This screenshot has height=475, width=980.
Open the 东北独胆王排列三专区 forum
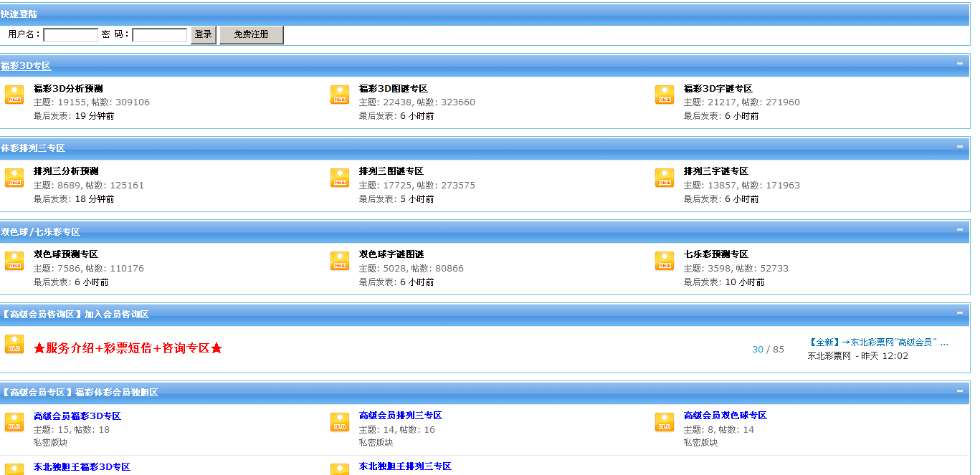tap(405, 466)
